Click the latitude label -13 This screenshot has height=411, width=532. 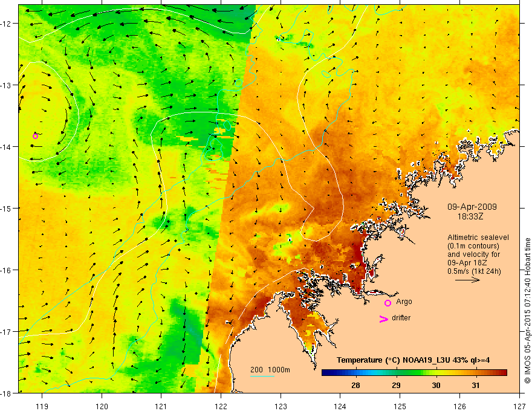click(x=7, y=85)
